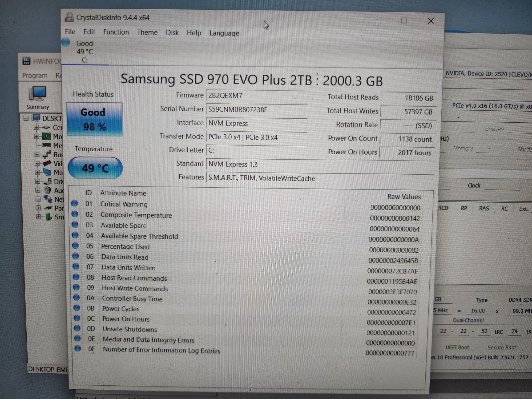Click the Samsung SSD 970 EVO Plus title
This screenshot has width=532, height=399.
pyautogui.click(x=251, y=80)
